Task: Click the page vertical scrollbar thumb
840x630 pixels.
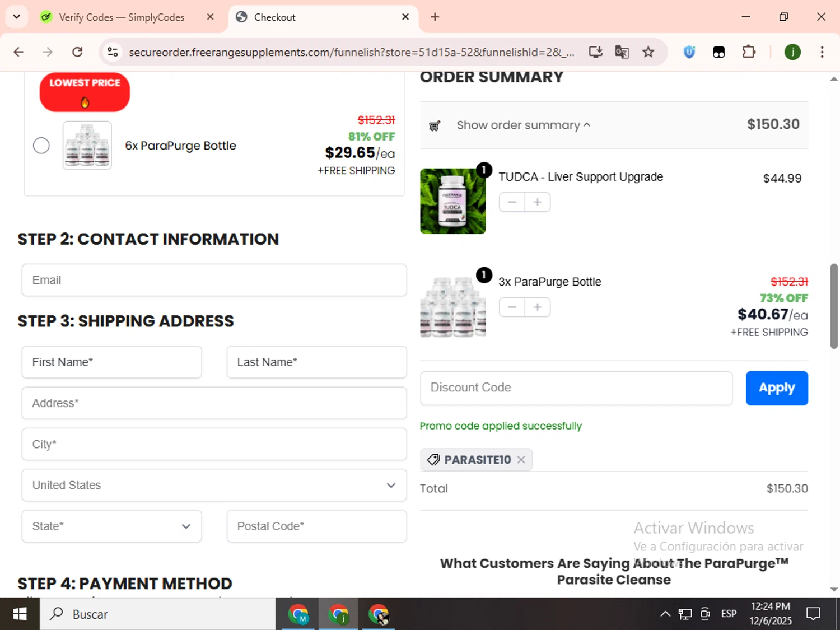Action: coord(834,306)
